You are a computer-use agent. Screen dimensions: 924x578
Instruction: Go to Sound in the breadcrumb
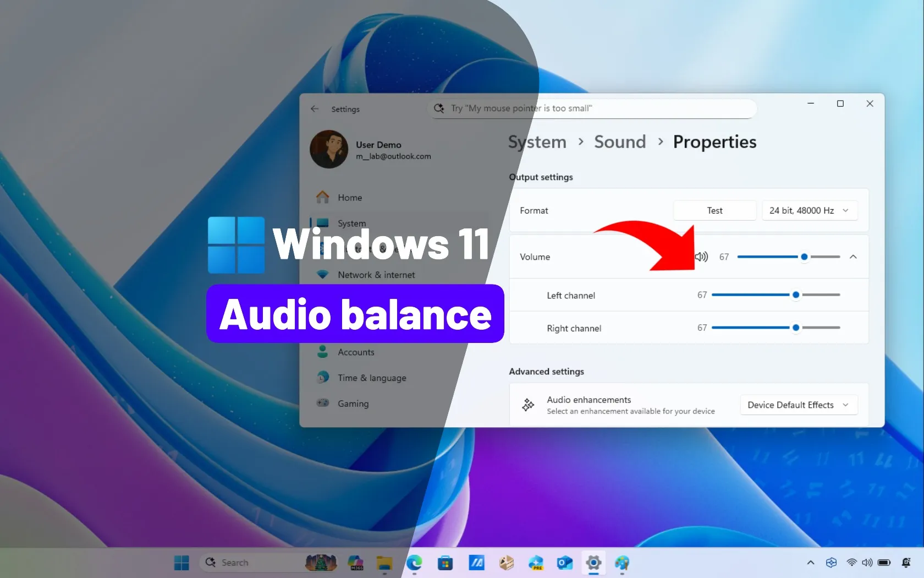coord(620,142)
